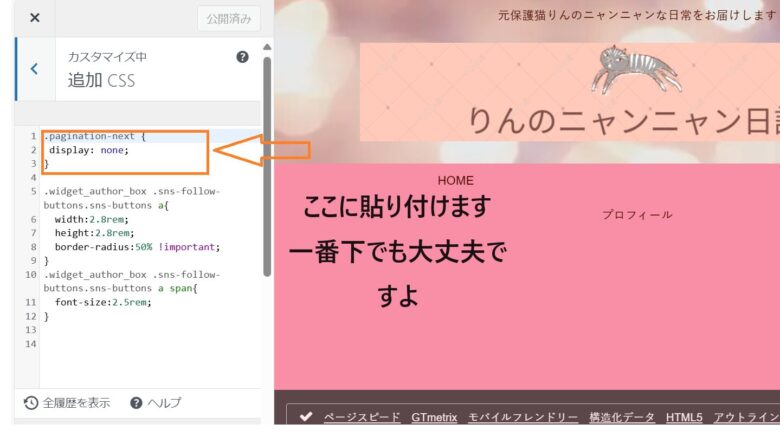Open the HOME menu item
Image resolution: width=780 pixels, height=437 pixels.
[x=455, y=180]
